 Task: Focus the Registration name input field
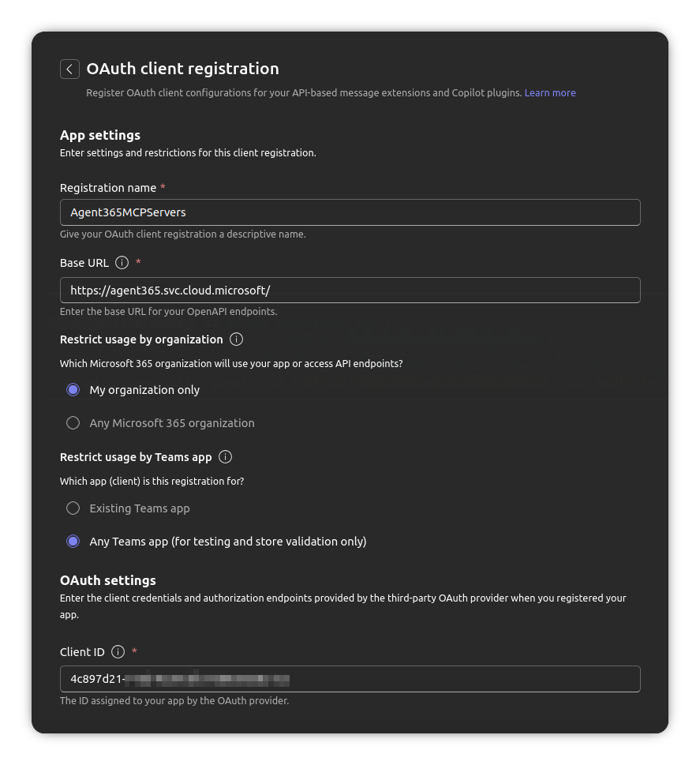click(350, 212)
